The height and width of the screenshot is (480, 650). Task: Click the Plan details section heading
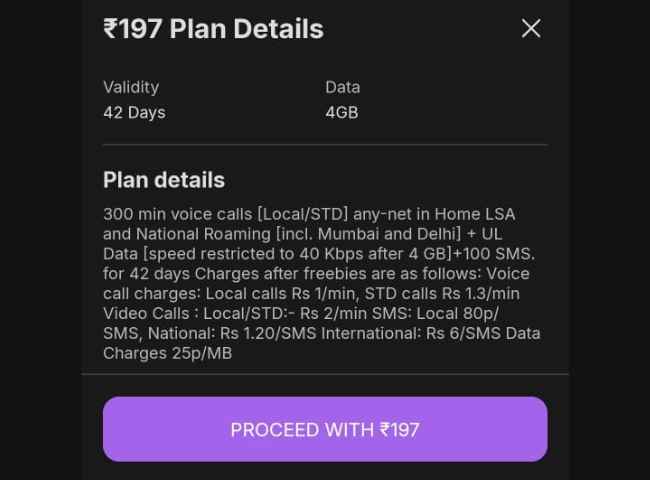[x=164, y=180]
